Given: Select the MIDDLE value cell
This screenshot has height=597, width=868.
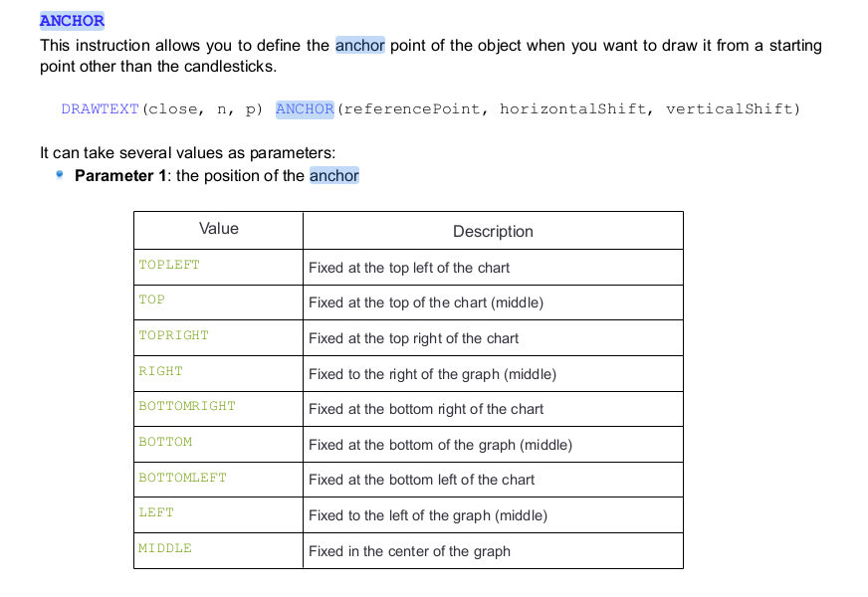Looking at the screenshot, I should click(x=165, y=548).
